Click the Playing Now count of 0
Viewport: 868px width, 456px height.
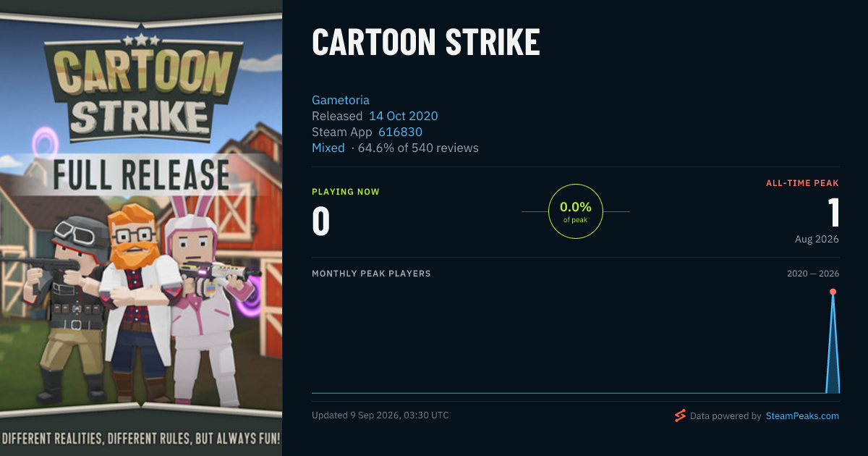[x=321, y=221]
